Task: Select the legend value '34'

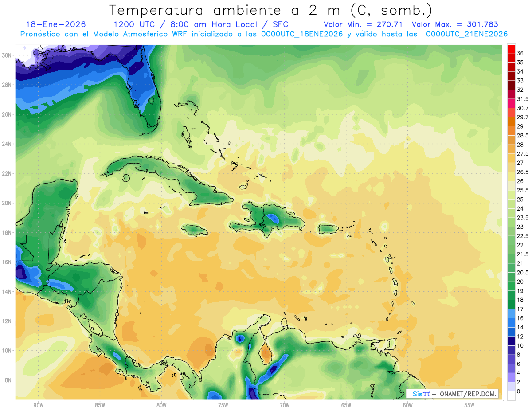Action: click(x=520, y=71)
